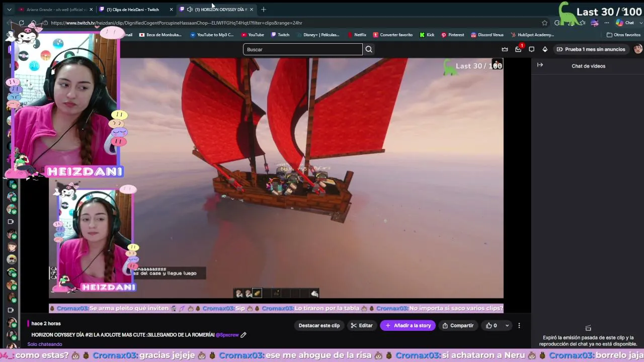Open a new browser tab

(263, 10)
